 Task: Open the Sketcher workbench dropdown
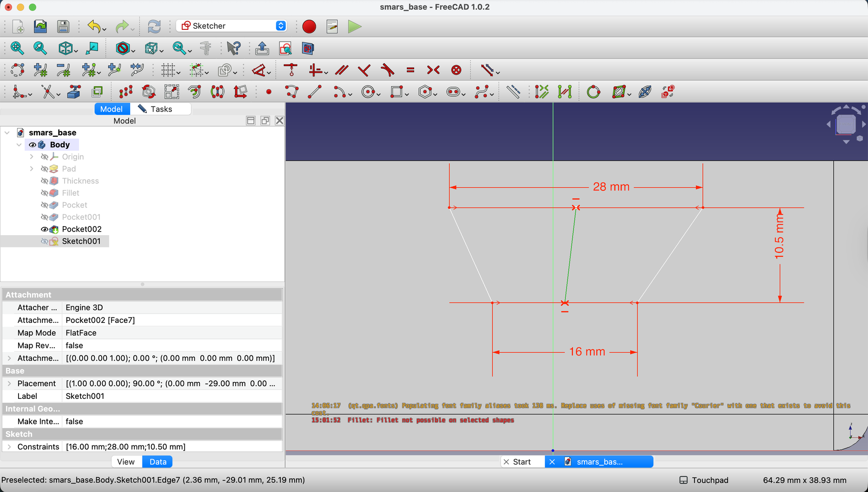coord(231,26)
